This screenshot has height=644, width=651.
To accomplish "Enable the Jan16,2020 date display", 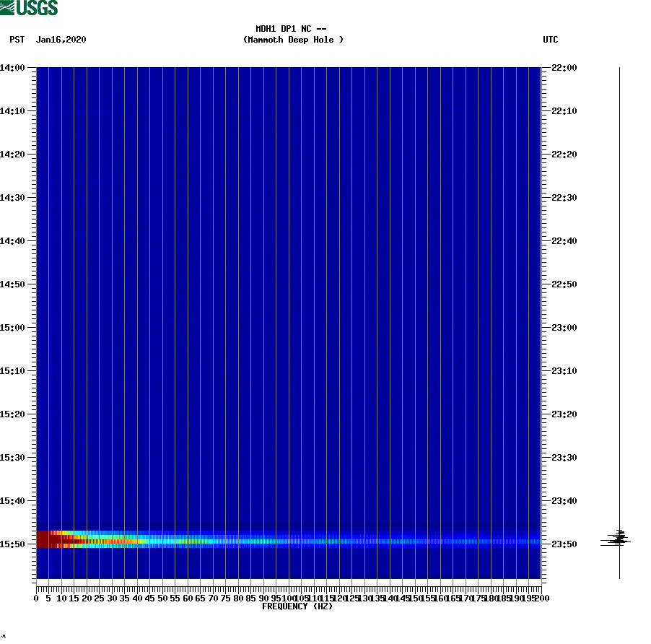I will pyautogui.click(x=61, y=40).
